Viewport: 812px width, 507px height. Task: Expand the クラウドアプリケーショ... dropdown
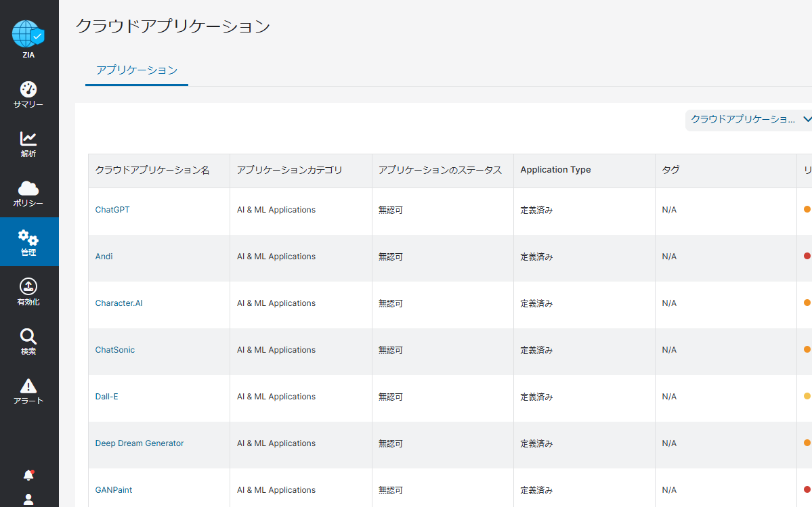click(x=749, y=120)
